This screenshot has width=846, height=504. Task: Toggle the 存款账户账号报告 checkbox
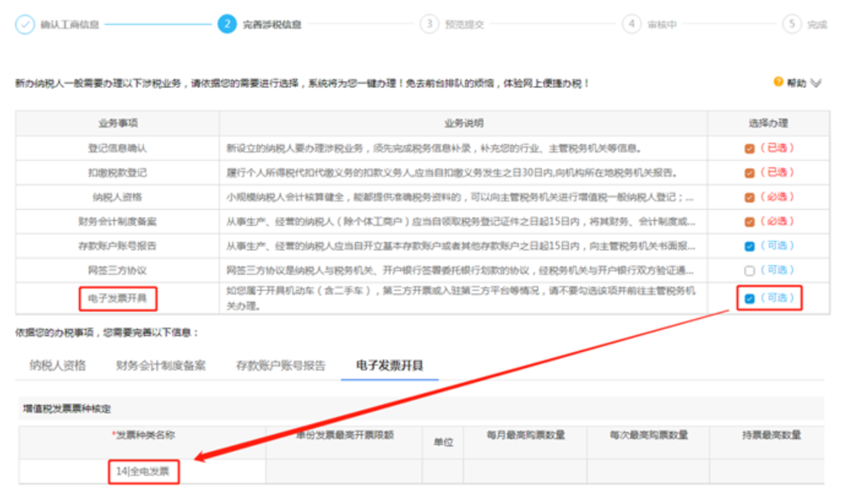click(749, 246)
